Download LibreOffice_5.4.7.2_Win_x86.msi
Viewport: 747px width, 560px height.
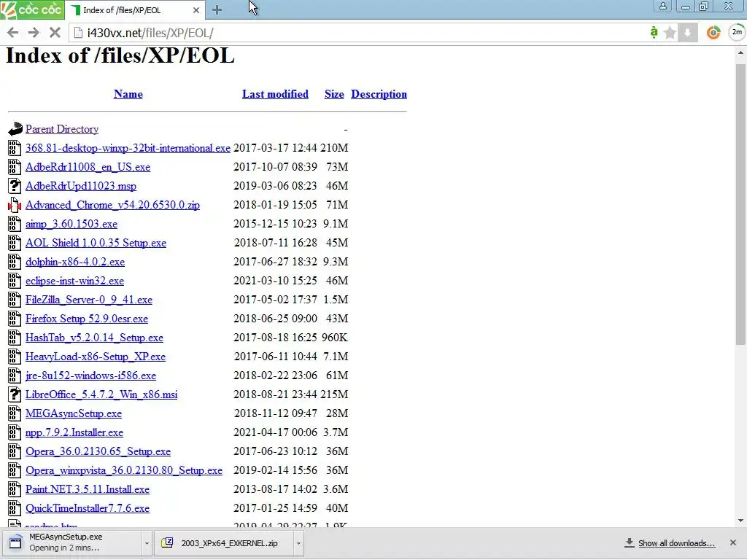101,394
